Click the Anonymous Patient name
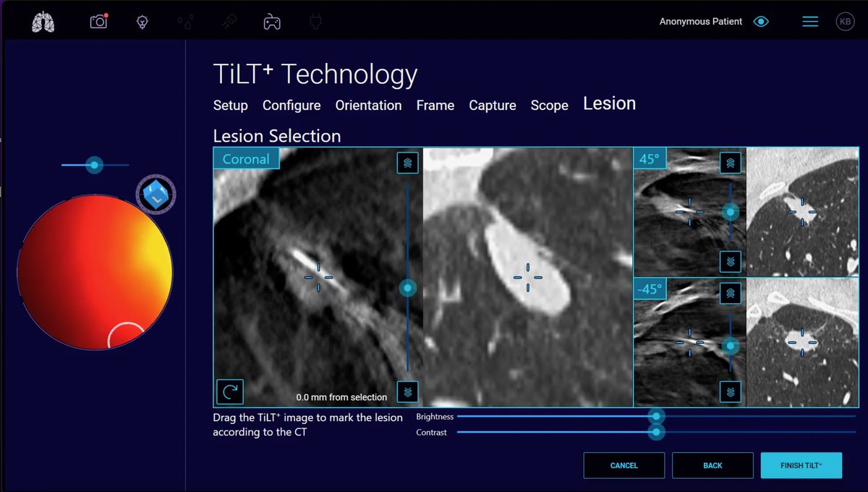The image size is (868, 492). click(701, 22)
